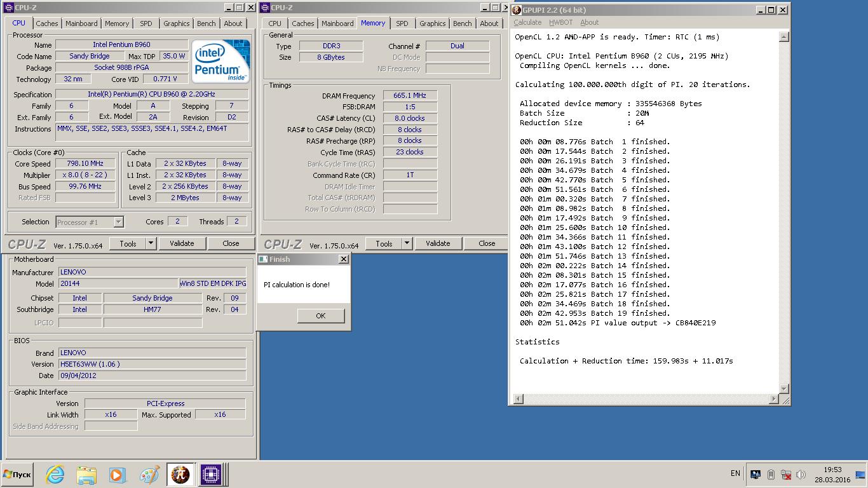Expand Tools dropdown arrow in left CPU-Z
Image resolution: width=868 pixels, height=488 pixels.
[151, 243]
